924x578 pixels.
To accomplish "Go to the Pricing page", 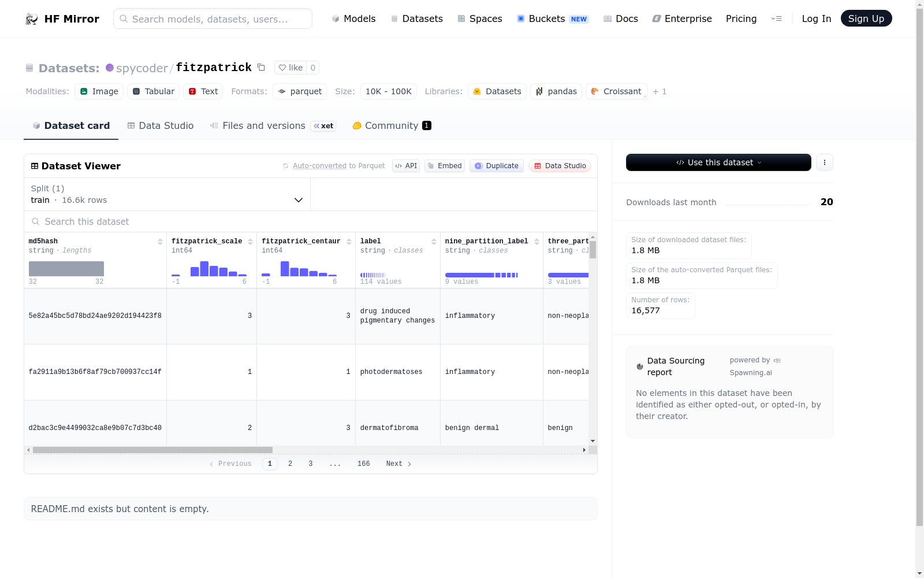I will tap(741, 18).
